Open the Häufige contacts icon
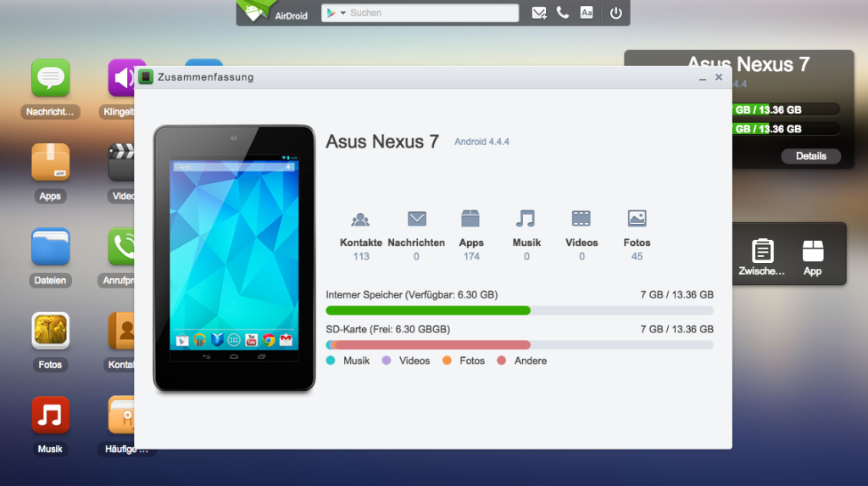 pos(121,415)
